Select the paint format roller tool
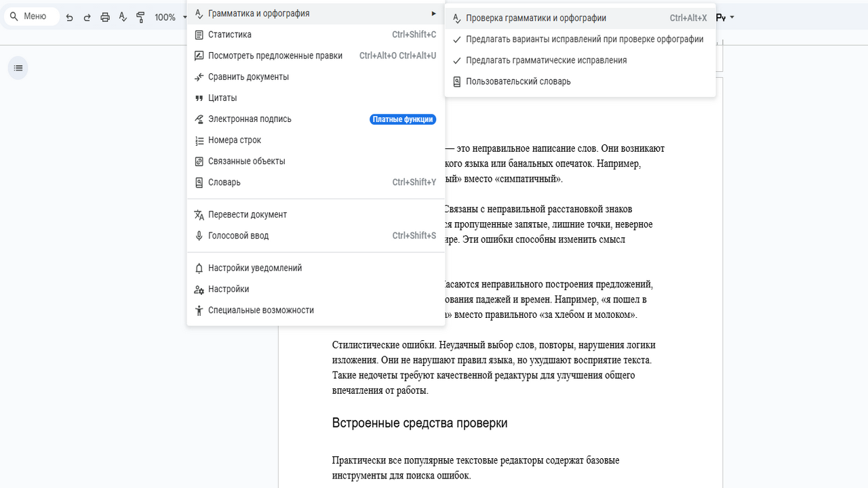The width and height of the screenshot is (868, 488). pos(140,17)
